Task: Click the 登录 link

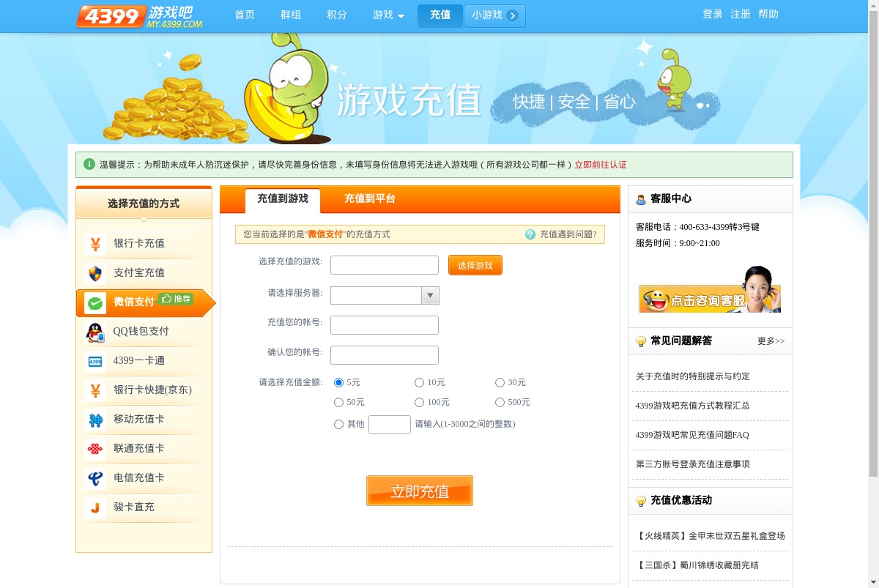Action: [713, 15]
